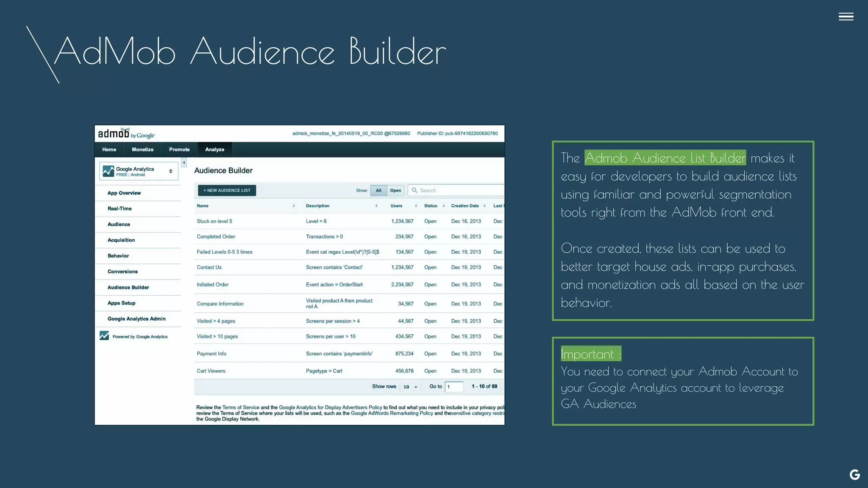Click the Description column header
The width and height of the screenshot is (868, 488).
click(x=317, y=206)
